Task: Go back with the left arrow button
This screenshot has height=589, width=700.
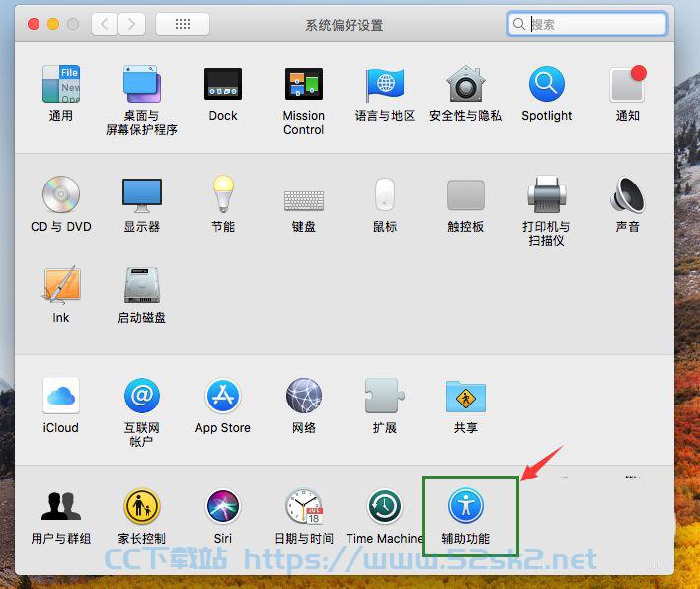Action: coord(105,24)
